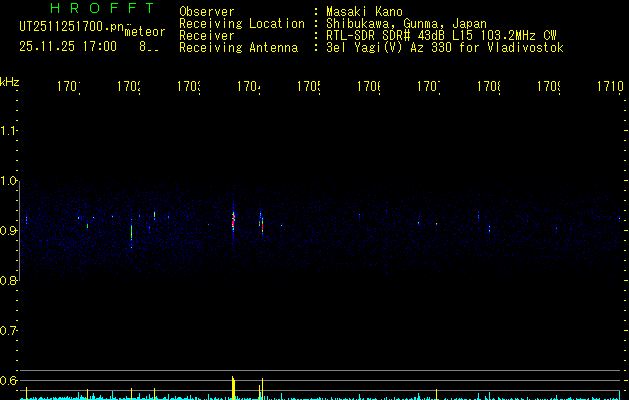Click the kHz axis unit label
Image resolution: width=629 pixels, height=400 pixels.
[x=9, y=82]
